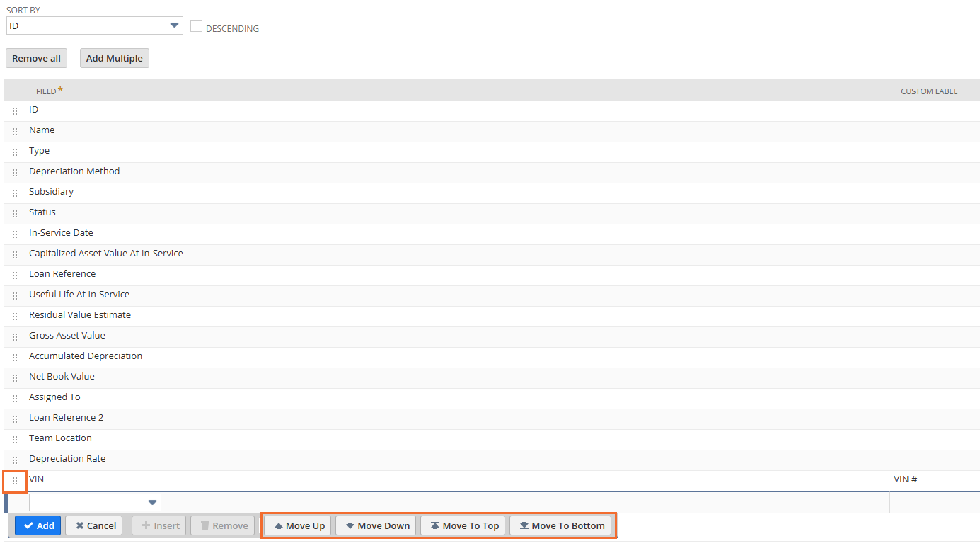Click Move Up to reorder field
The height and width of the screenshot is (546, 980).
(298, 525)
